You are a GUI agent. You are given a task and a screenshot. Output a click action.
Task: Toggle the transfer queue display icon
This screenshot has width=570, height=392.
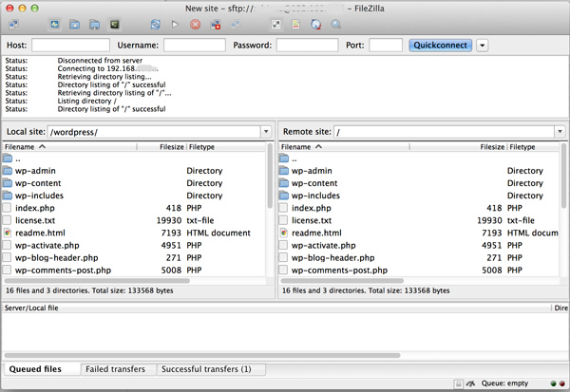tap(115, 25)
